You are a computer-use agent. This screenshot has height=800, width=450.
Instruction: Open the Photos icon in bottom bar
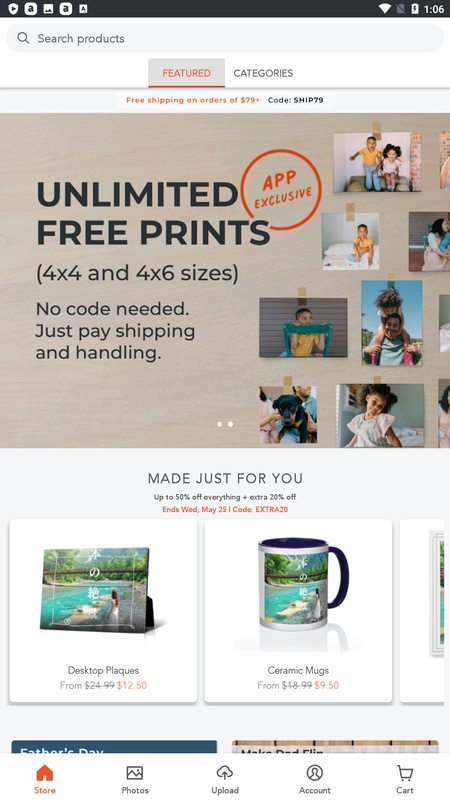(x=135, y=773)
